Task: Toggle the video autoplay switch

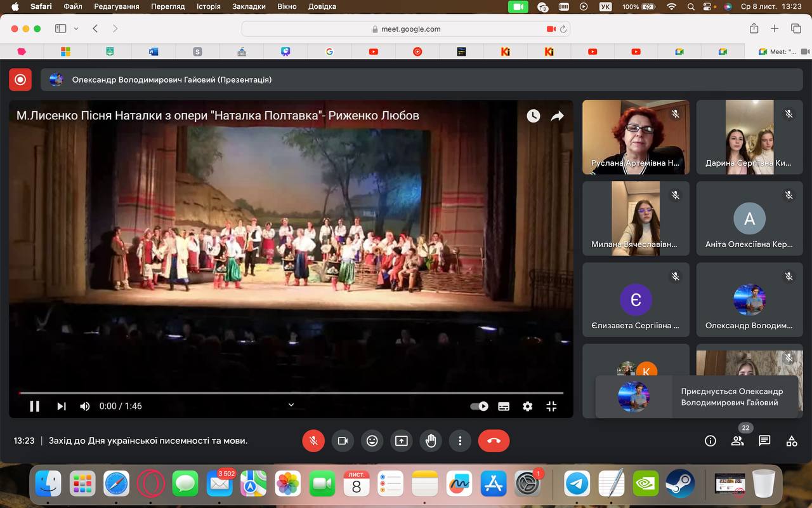Action: coord(479,406)
